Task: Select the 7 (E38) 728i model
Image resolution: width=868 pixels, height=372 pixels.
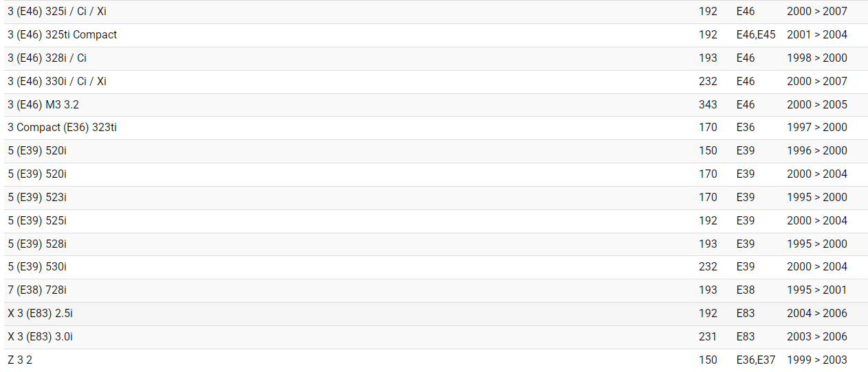Action: (x=37, y=290)
